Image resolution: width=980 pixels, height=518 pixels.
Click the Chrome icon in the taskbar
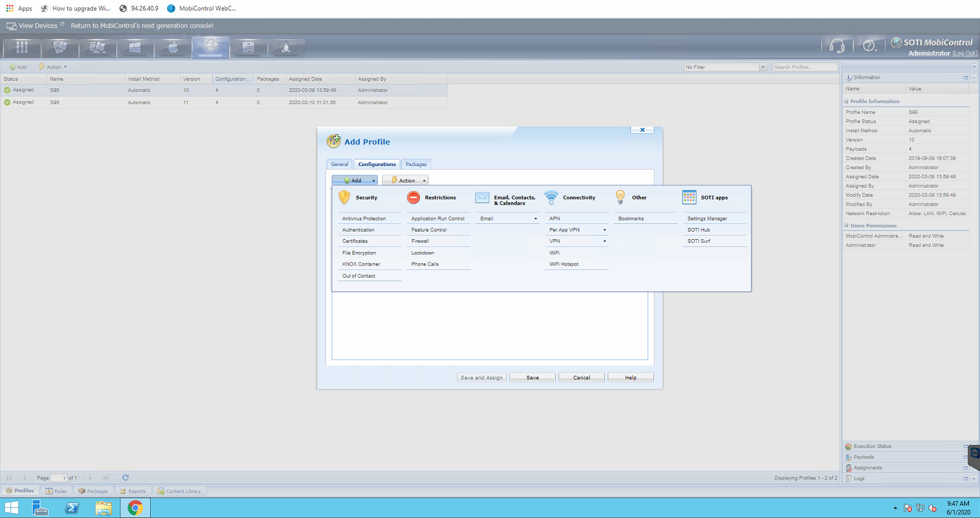click(135, 507)
